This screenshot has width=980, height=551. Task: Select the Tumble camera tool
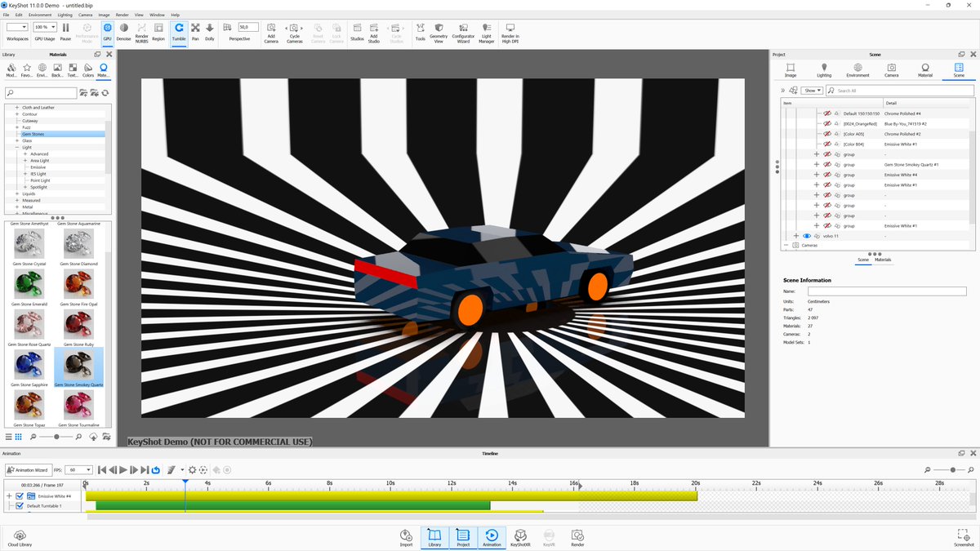coord(179,32)
